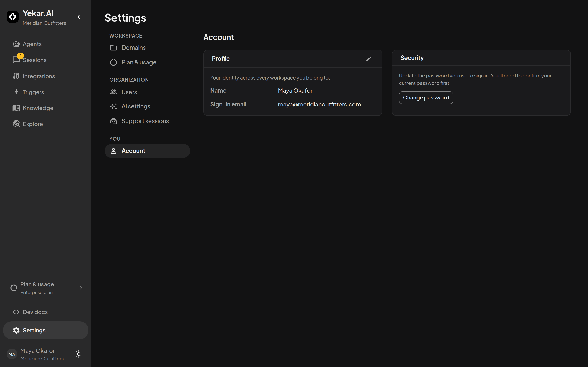Select the Account item under You

click(147, 151)
